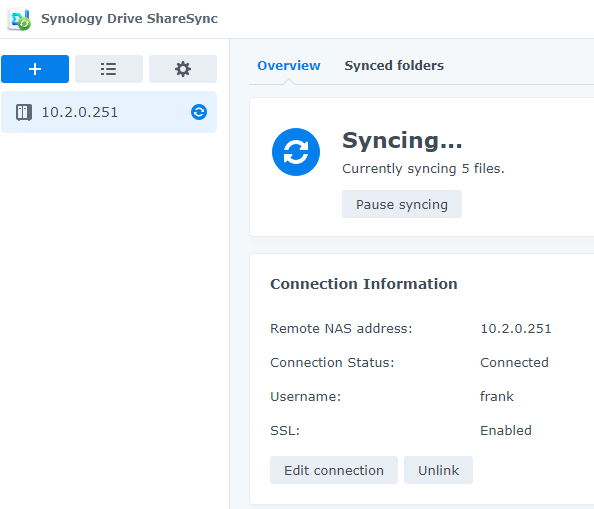This screenshot has height=509, width=594.
Task: Click the Username value frank
Action: [x=497, y=397]
